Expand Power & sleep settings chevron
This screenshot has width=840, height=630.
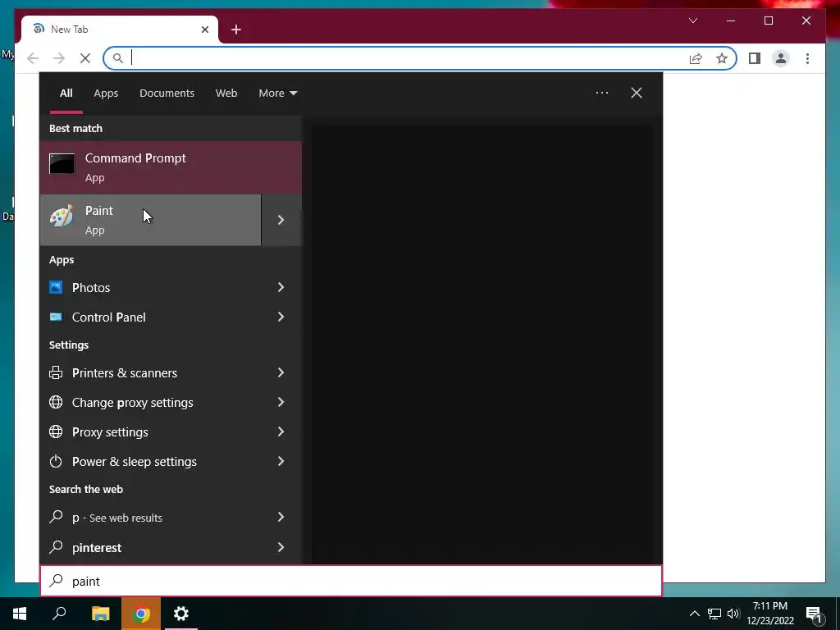[281, 461]
